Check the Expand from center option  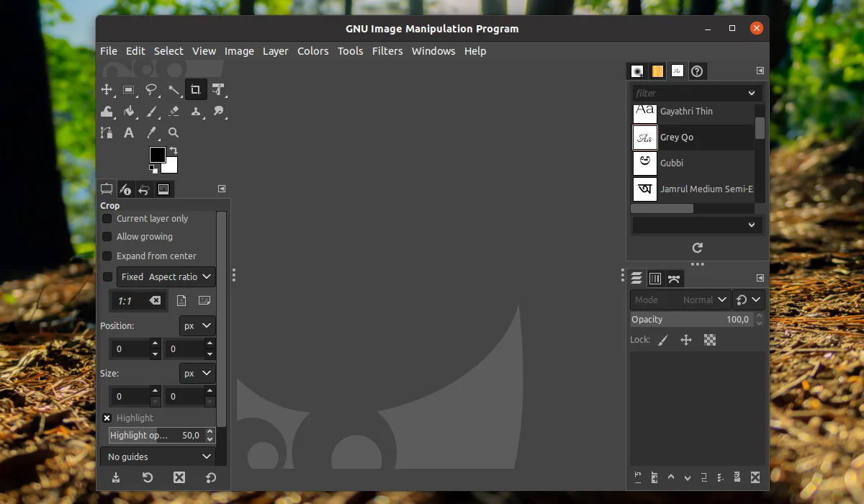point(107,256)
